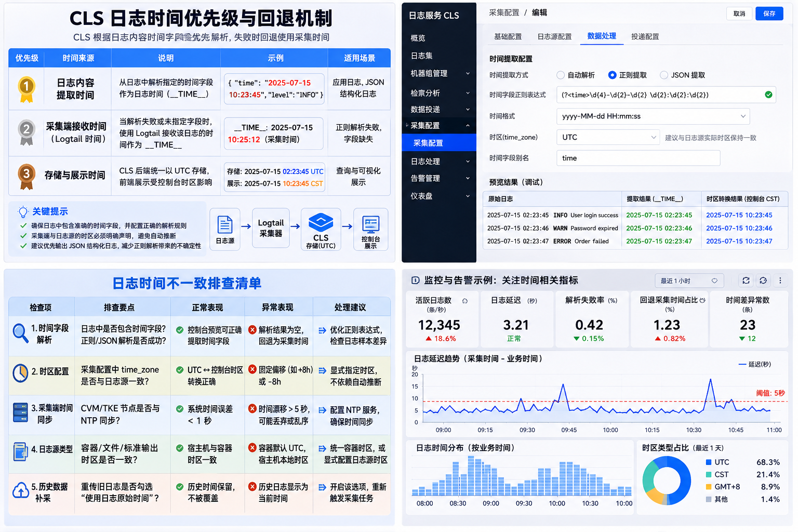
Task: Click the bronze rank 3 medal icon
Action: 26,176
